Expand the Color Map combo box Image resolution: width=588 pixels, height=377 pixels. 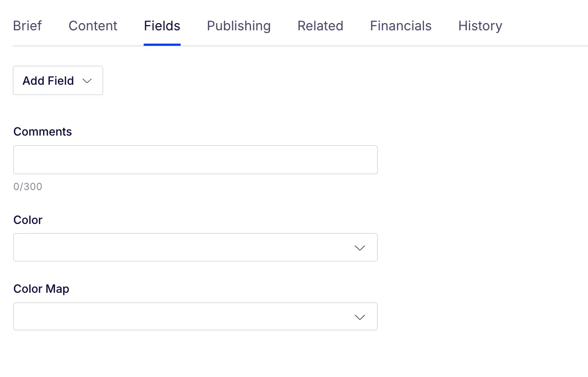(x=195, y=316)
